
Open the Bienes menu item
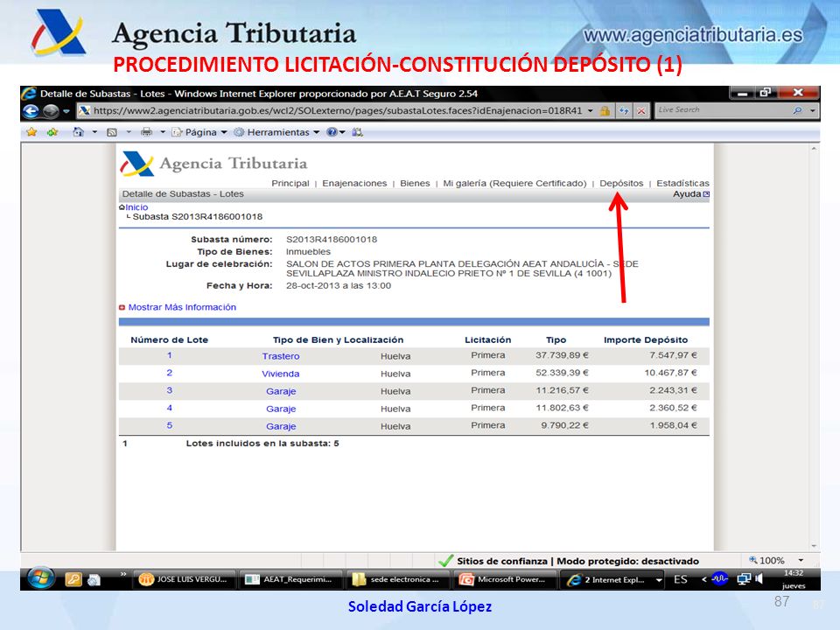(415, 183)
